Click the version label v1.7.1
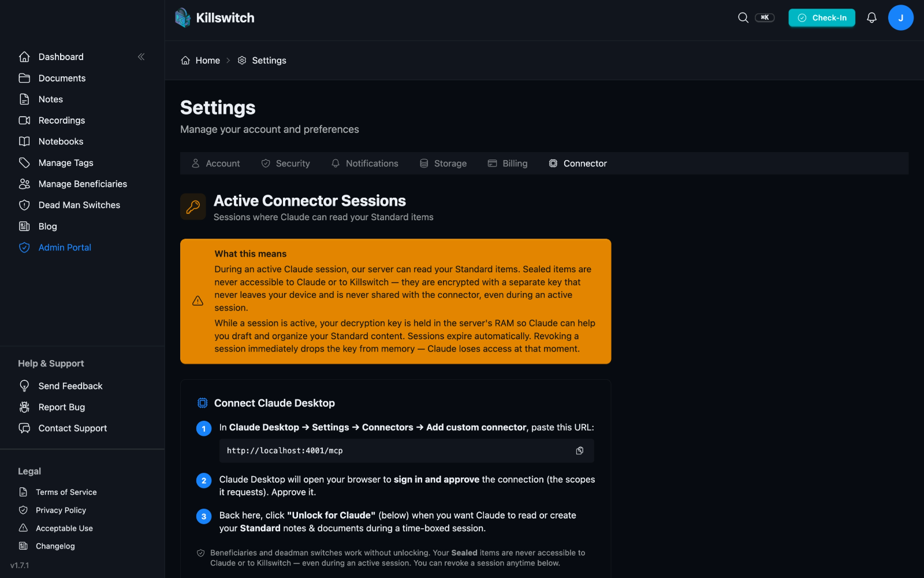Viewport: 924px width, 578px height. [20, 565]
